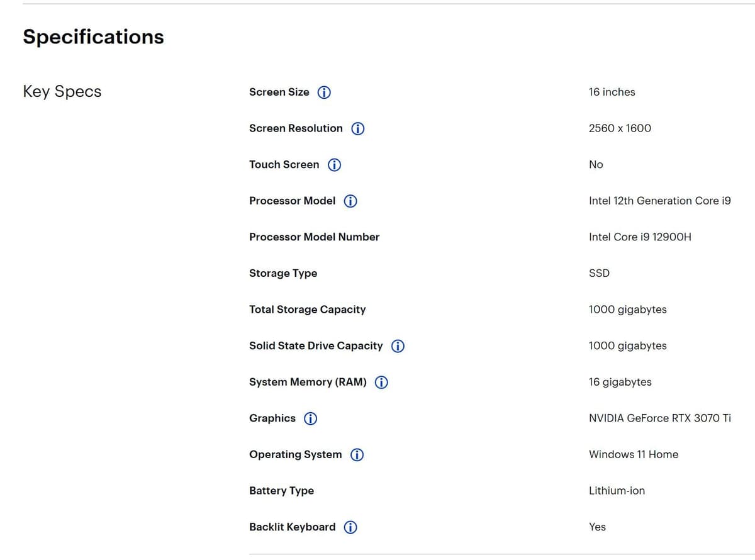755x560 pixels.
Task: Select the Lithium-ion battery value
Action: (x=617, y=491)
